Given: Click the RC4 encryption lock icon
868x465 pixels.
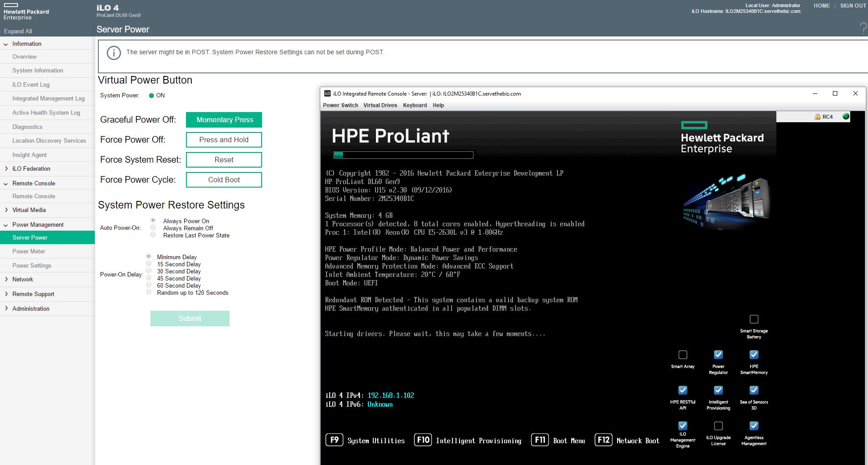Looking at the screenshot, I should 817,117.
